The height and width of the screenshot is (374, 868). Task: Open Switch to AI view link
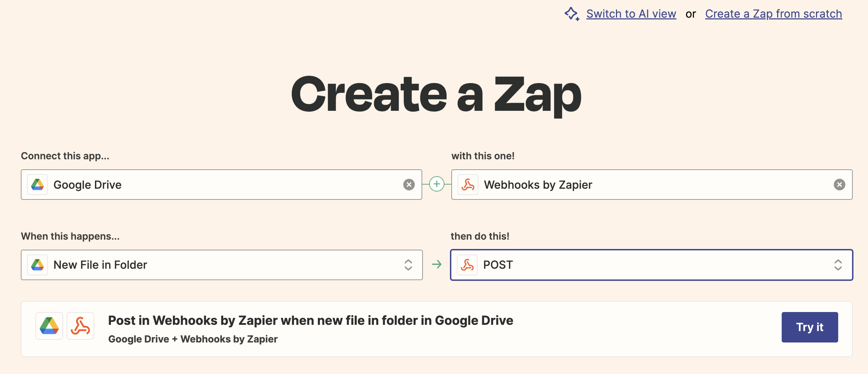(631, 14)
